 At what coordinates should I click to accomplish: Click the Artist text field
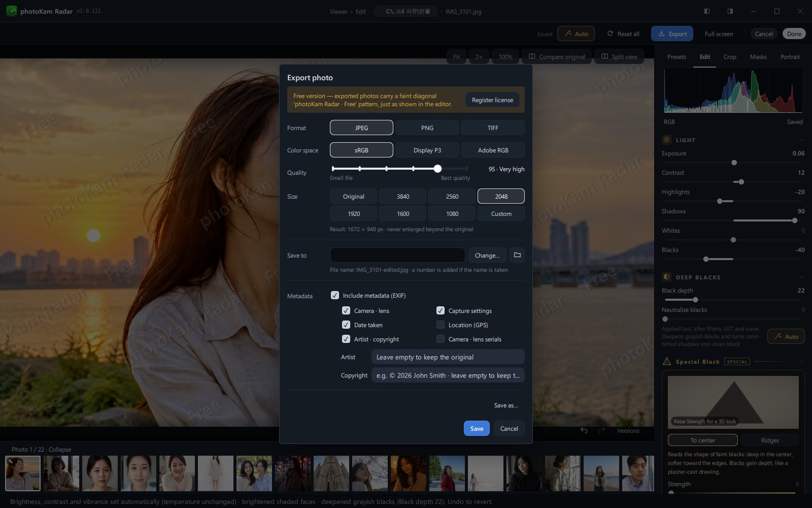tap(448, 357)
